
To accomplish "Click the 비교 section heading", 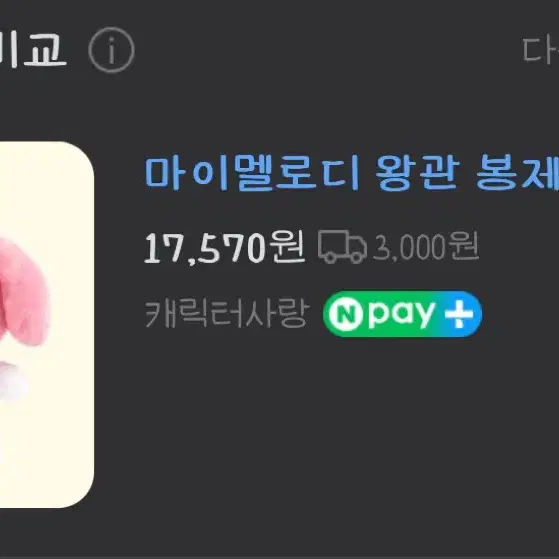I will (33, 49).
